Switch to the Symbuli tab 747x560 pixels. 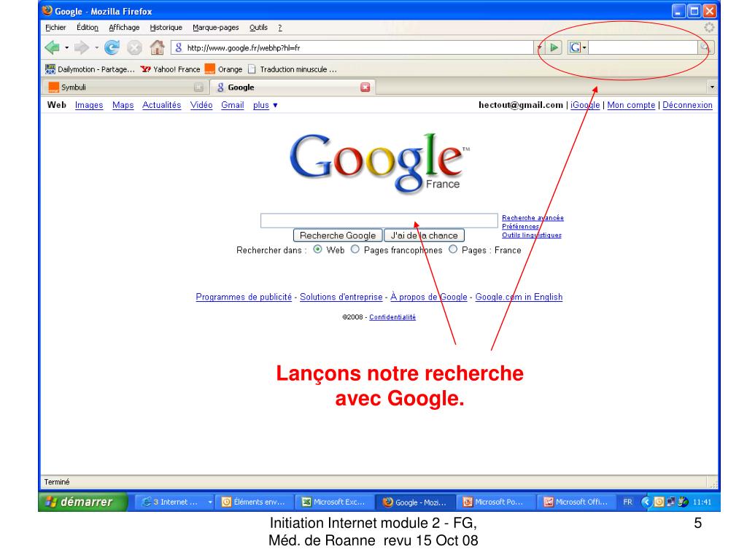click(125, 87)
